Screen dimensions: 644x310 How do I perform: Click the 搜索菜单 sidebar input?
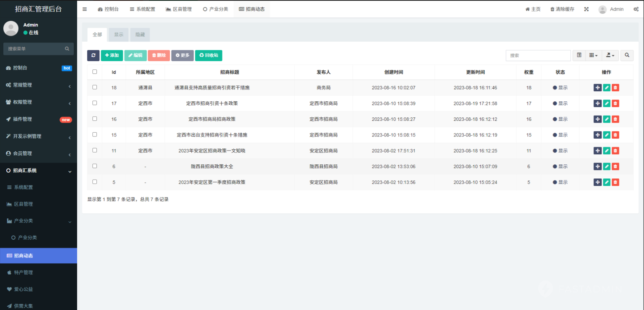pos(34,49)
